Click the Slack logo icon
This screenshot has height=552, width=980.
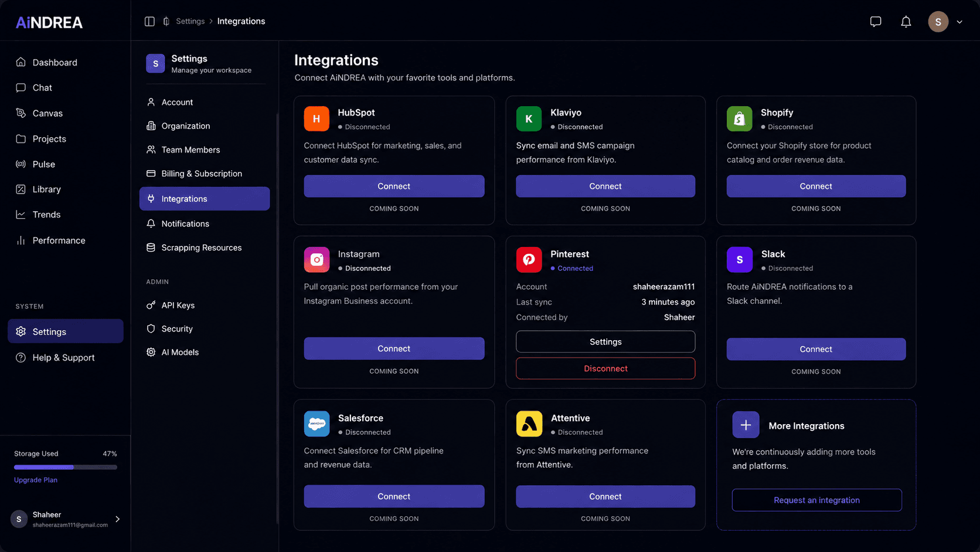(739, 260)
